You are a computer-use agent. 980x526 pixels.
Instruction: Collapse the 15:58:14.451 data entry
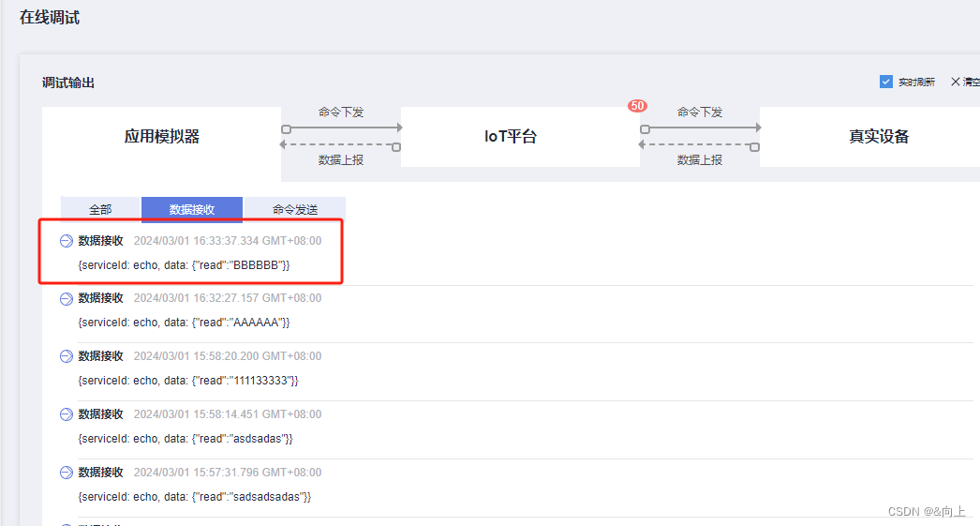pyautogui.click(x=67, y=414)
